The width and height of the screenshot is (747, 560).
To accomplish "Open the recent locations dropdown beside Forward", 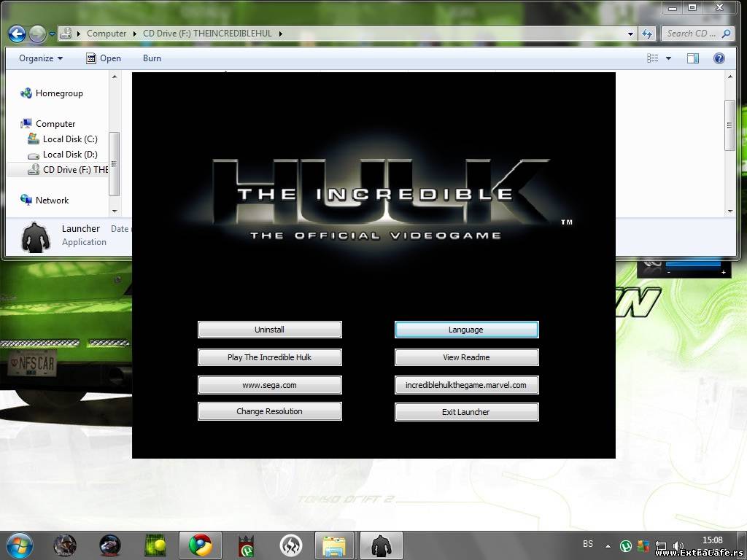I will pyautogui.click(x=52, y=34).
